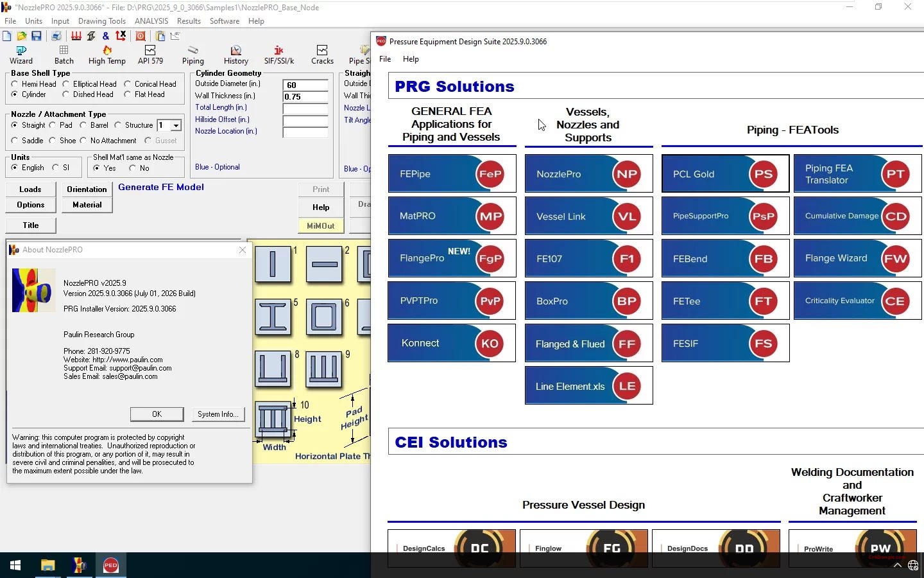Click the Save diskette icon in NozzlePRO toolbar
This screenshot has height=578, width=924.
pos(36,36)
